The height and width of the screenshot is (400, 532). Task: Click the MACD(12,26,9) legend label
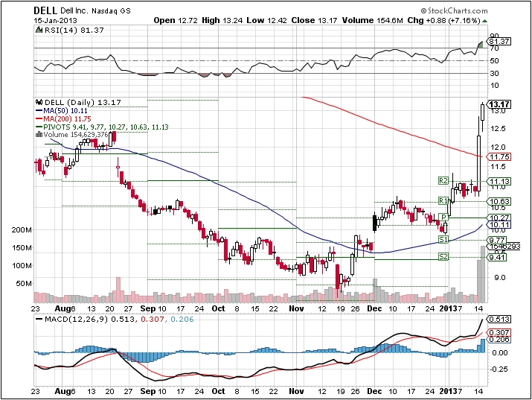point(76,320)
